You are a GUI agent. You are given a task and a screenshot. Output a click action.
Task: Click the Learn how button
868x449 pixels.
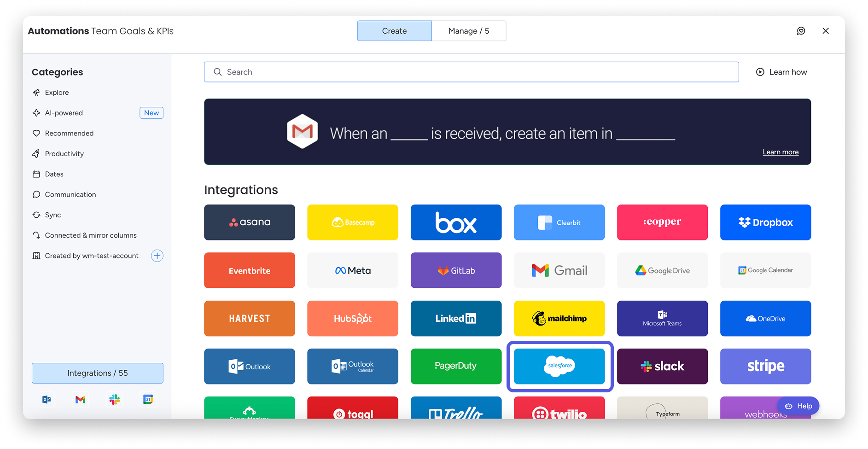pyautogui.click(x=781, y=72)
